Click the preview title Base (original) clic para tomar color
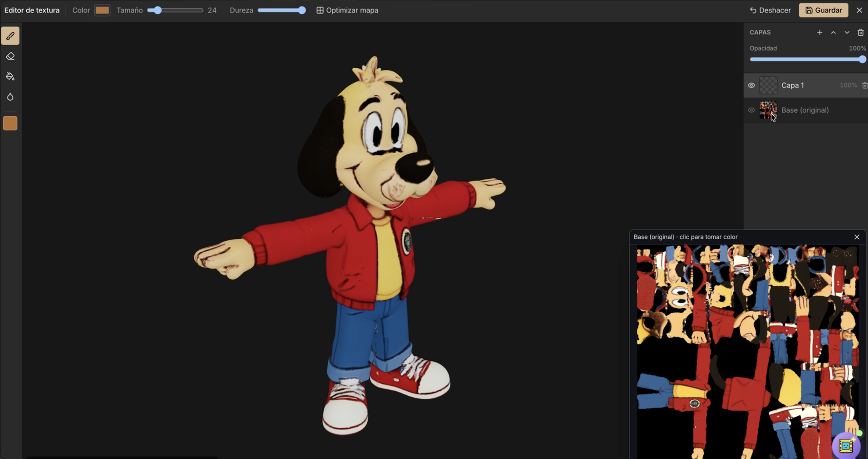The image size is (868, 459). pos(685,237)
